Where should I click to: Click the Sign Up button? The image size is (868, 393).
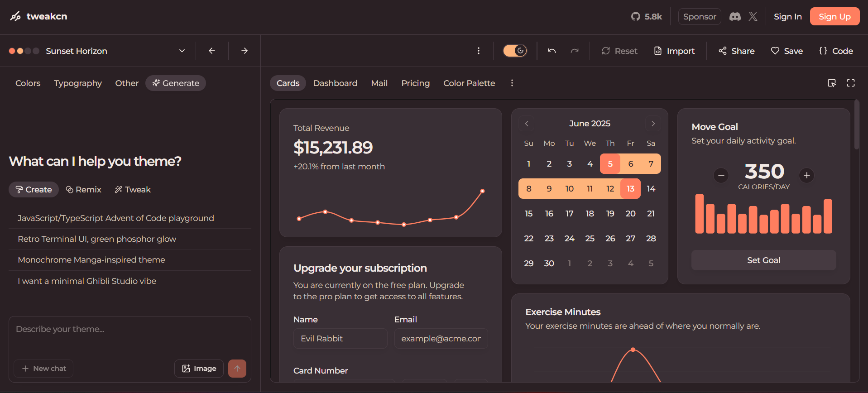(834, 17)
